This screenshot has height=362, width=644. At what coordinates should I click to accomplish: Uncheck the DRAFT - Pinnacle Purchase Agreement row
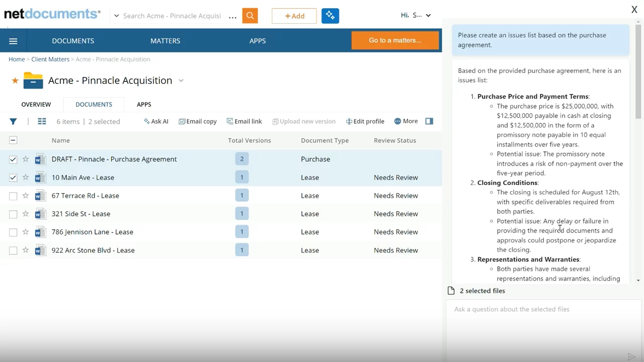coord(13,159)
